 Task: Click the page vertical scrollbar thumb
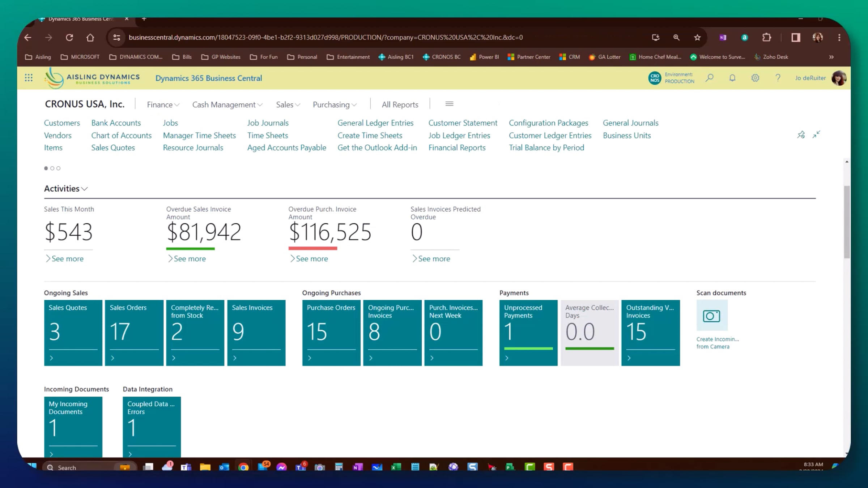tap(846, 222)
